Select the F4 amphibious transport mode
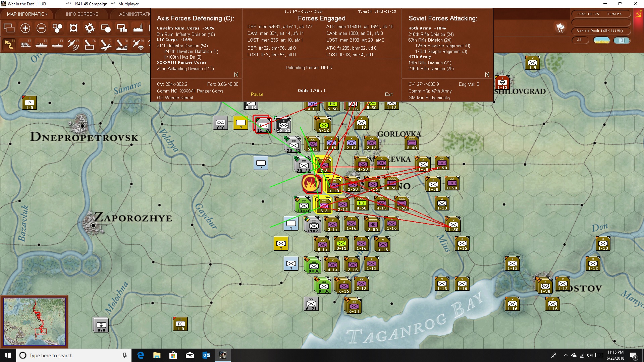 [x=57, y=44]
